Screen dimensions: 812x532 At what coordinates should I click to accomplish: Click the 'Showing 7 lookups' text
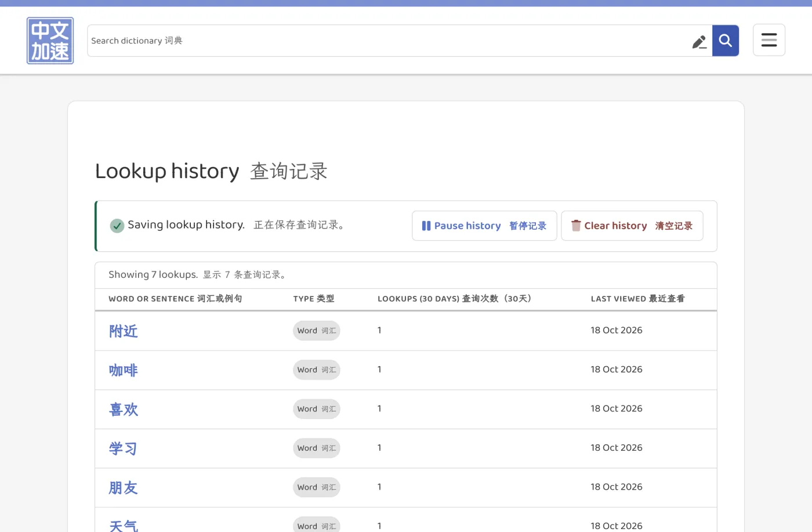click(x=153, y=275)
